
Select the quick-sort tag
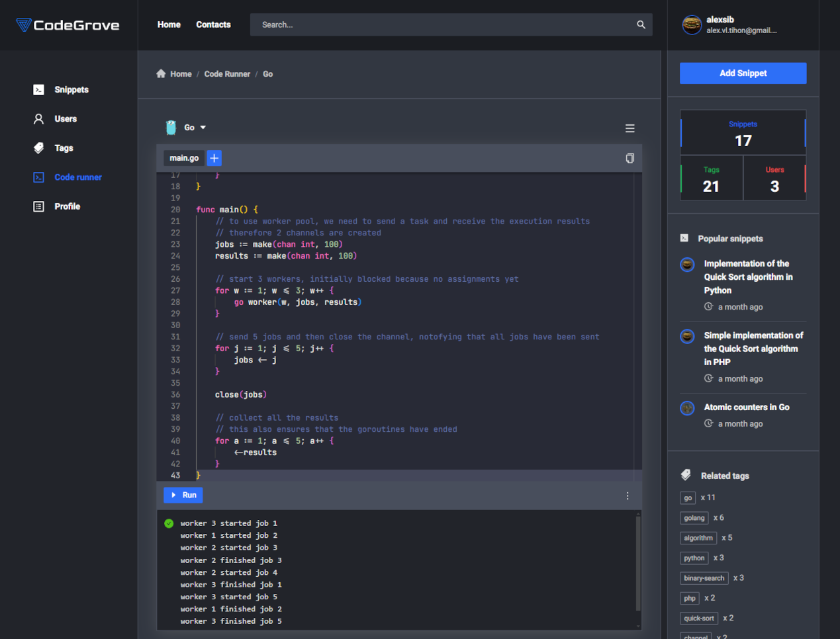(x=699, y=618)
